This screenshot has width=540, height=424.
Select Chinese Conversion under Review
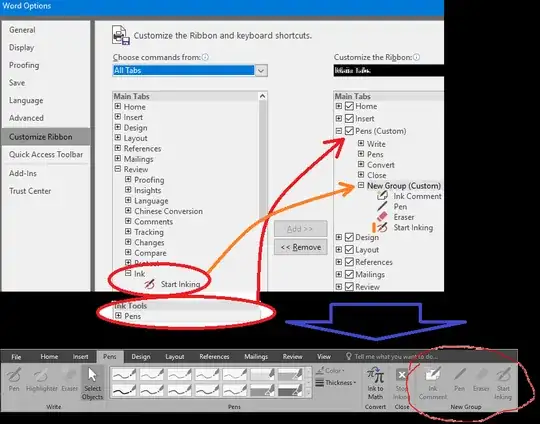168,211
